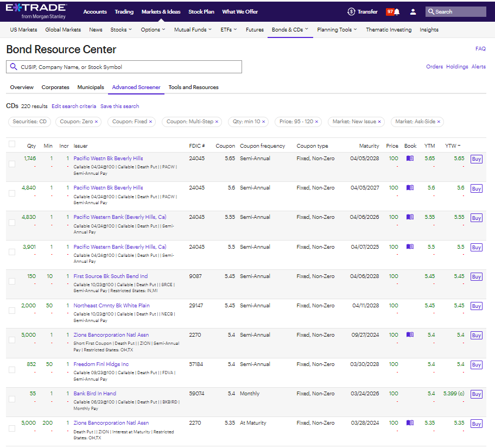This screenshot has width=495, height=448.
Task: Check the Pacific Western 5.55 coupon row
Action: (x=12, y=223)
